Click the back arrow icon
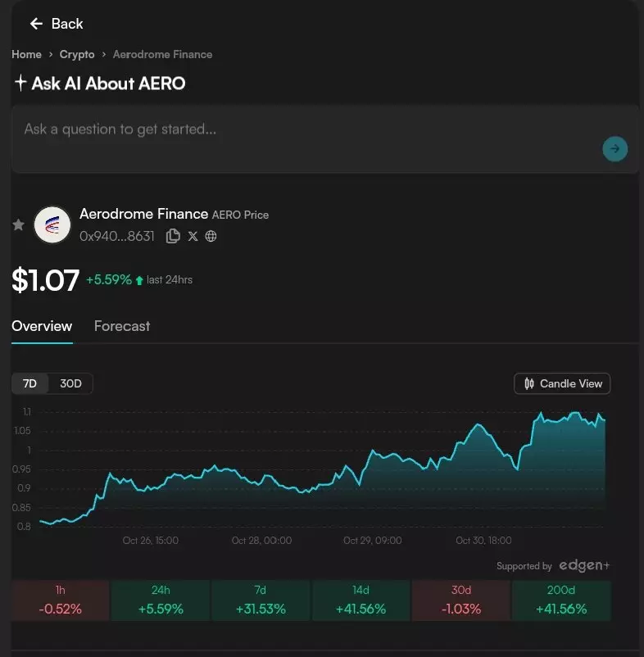 (x=36, y=24)
